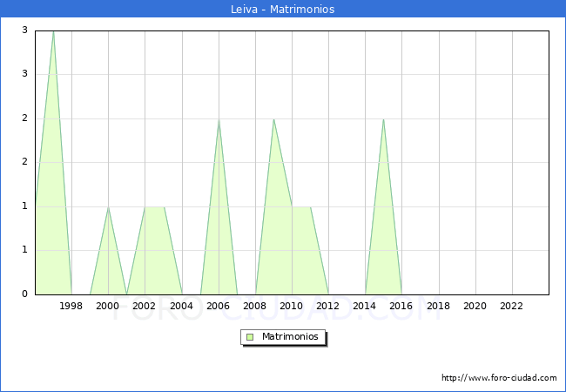Open the foro-ciudad.com link
This screenshot has width=566, height=392.
[x=499, y=378]
